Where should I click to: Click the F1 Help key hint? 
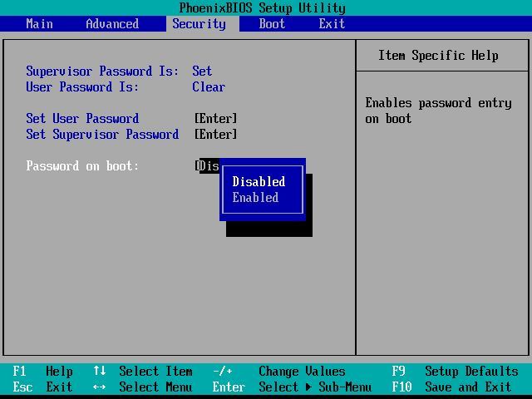click(42, 372)
